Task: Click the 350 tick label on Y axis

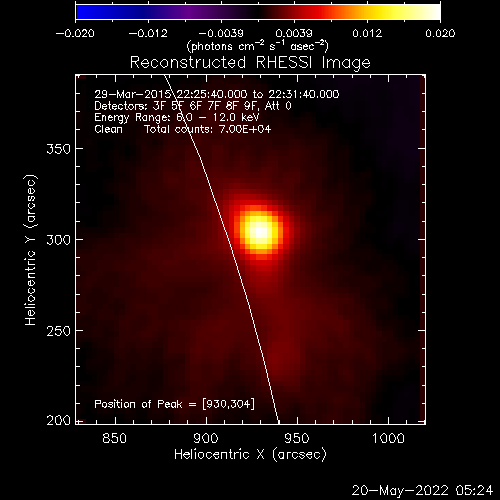Action: [59, 149]
